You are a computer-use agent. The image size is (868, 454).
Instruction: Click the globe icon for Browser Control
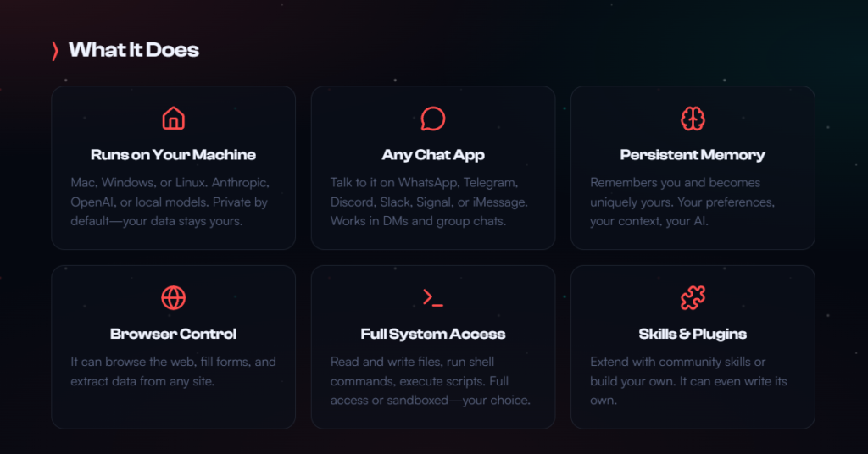173,297
